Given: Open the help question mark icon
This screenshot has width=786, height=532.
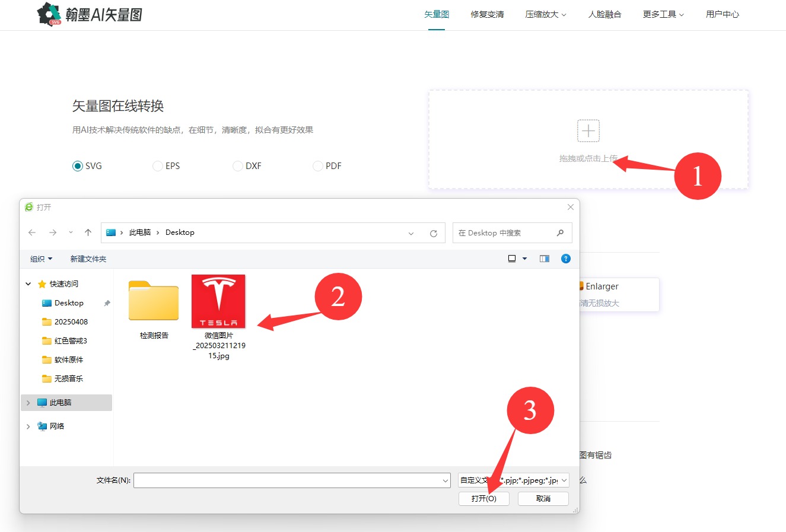Looking at the screenshot, I should coord(565,259).
